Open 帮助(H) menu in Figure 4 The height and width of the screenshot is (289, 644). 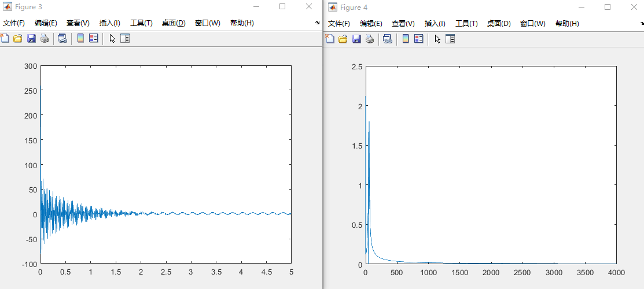pyautogui.click(x=567, y=23)
